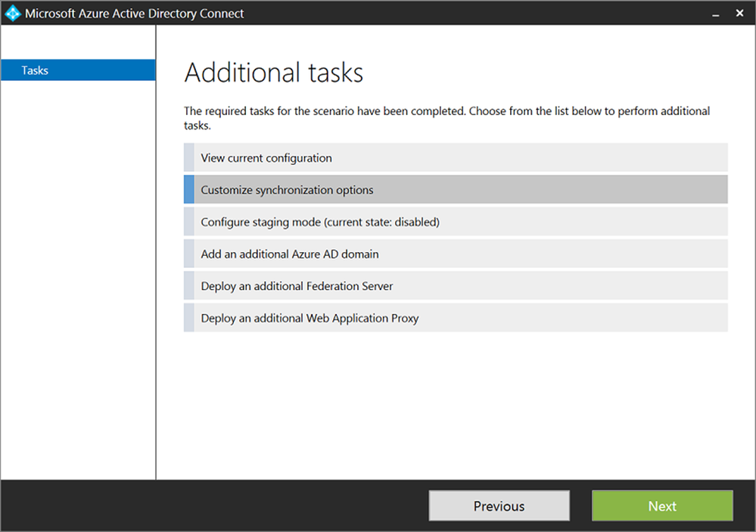Click the Previous button
This screenshot has width=756, height=532.
pyautogui.click(x=499, y=506)
